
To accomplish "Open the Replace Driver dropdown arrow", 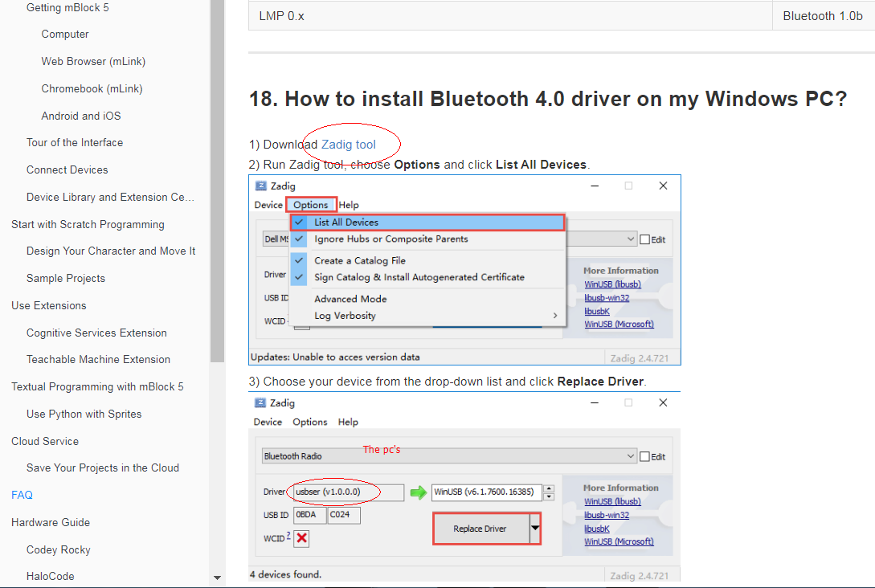I will pos(534,529).
